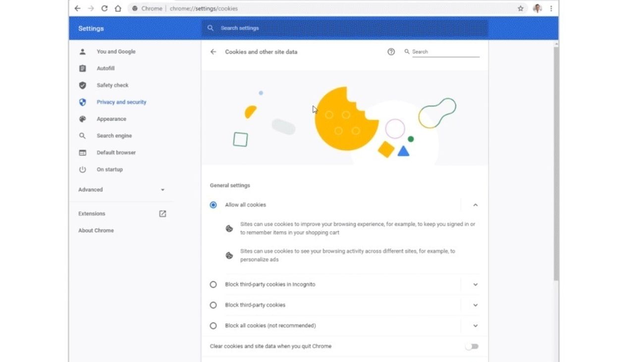Enable clearing cookies when quitting Chrome
This screenshot has width=644, height=362.
tap(471, 346)
